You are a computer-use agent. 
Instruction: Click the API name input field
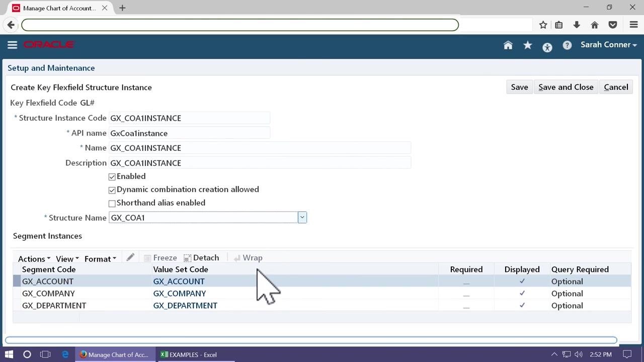(x=189, y=133)
